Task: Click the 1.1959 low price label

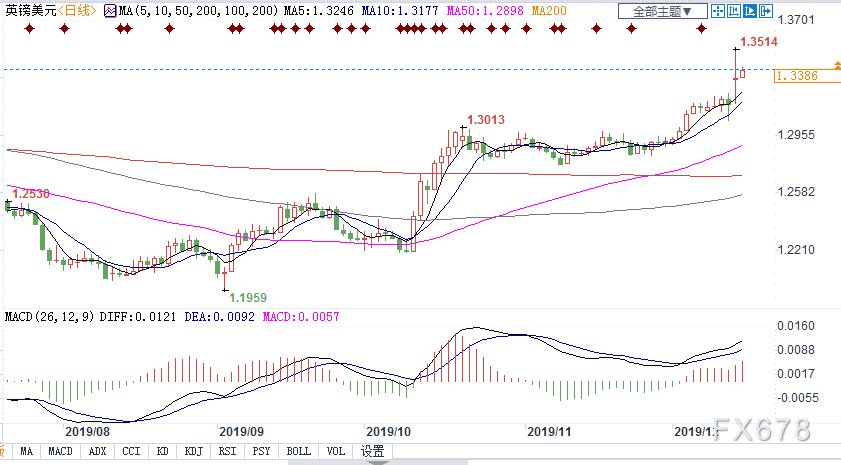Action: (x=248, y=298)
